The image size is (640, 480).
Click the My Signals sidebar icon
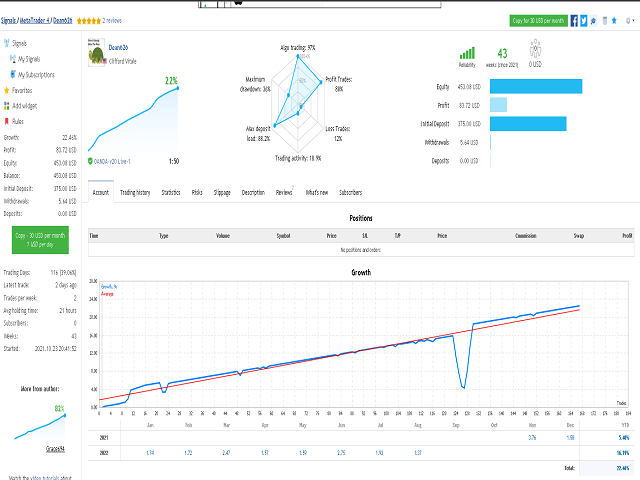(x=13, y=59)
